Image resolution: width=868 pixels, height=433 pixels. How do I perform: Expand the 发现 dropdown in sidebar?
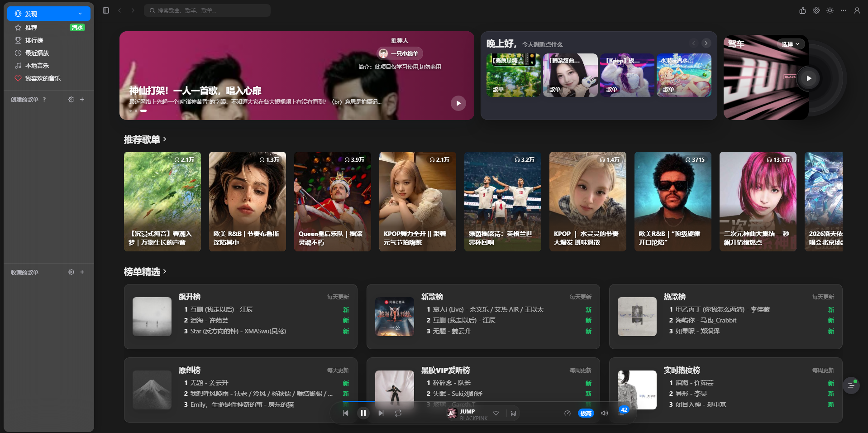[x=80, y=14]
